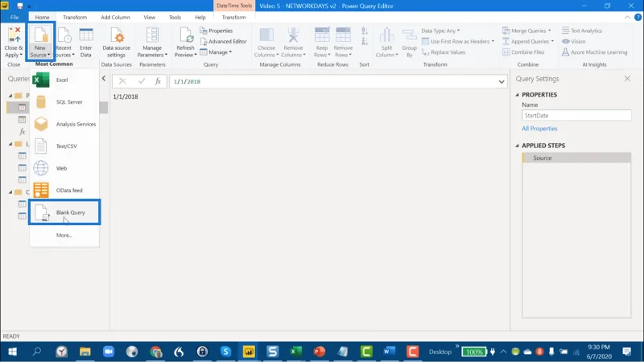Open Recent Sources
This screenshot has height=362, width=644.
[x=64, y=43]
